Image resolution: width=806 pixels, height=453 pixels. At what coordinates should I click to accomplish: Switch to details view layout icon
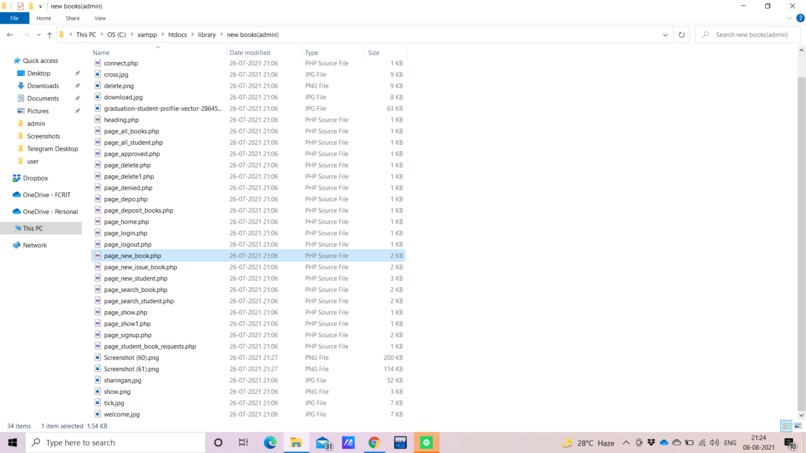coord(786,426)
